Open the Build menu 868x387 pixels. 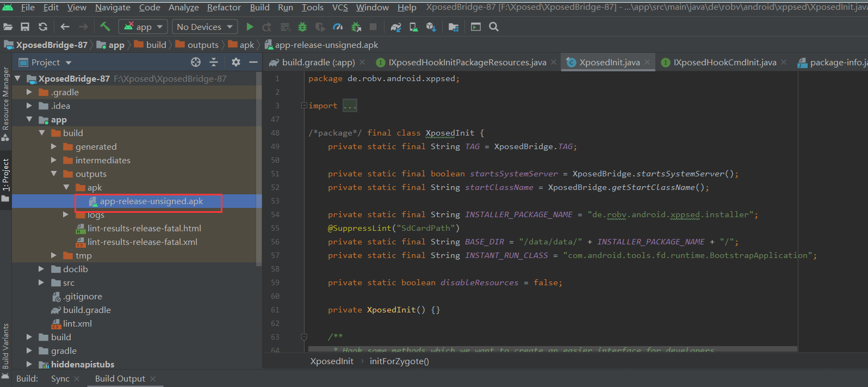259,7
